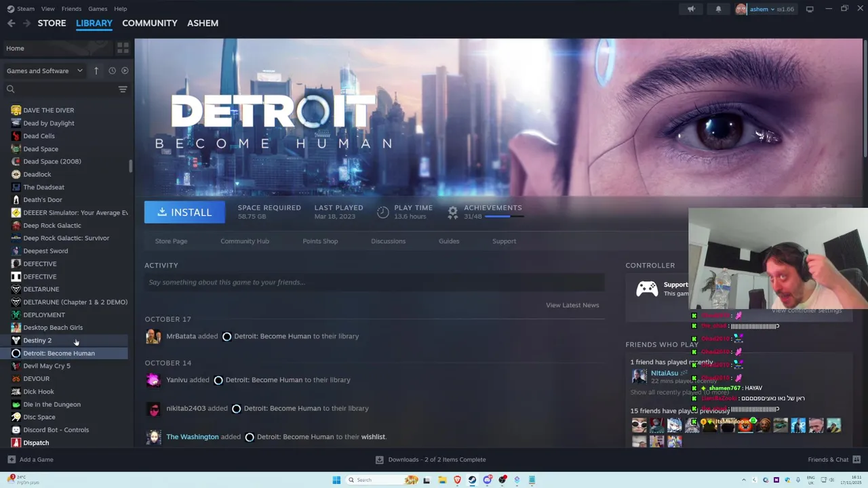Expand the Games and Software dropdown
The width and height of the screenshot is (868, 488).
pyautogui.click(x=44, y=70)
